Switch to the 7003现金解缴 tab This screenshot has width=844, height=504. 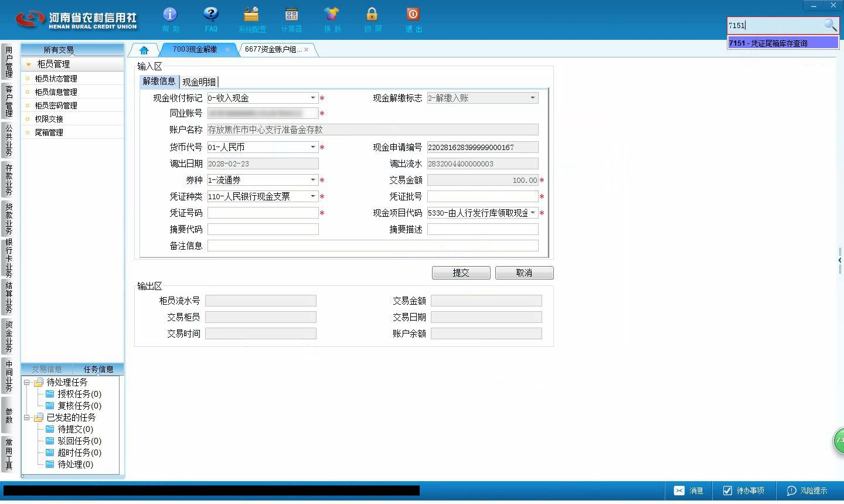click(x=195, y=49)
